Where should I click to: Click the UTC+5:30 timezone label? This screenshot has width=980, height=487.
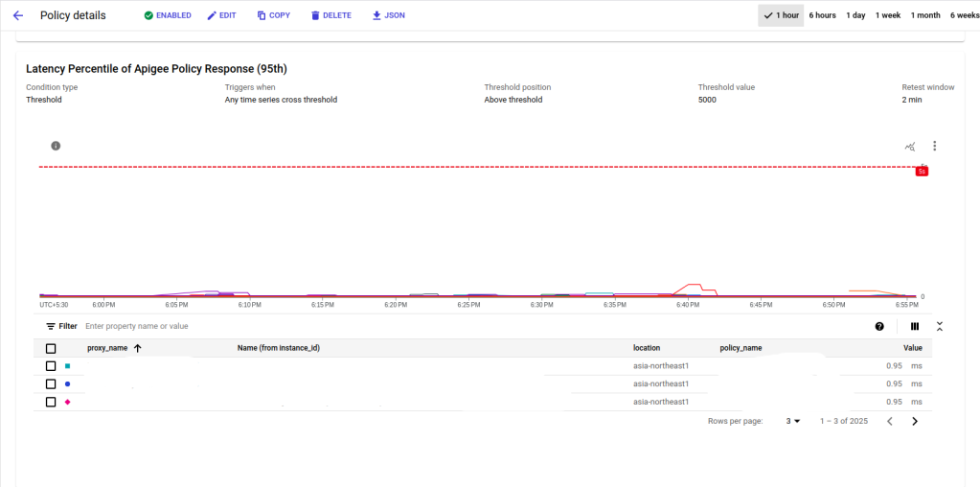point(53,305)
